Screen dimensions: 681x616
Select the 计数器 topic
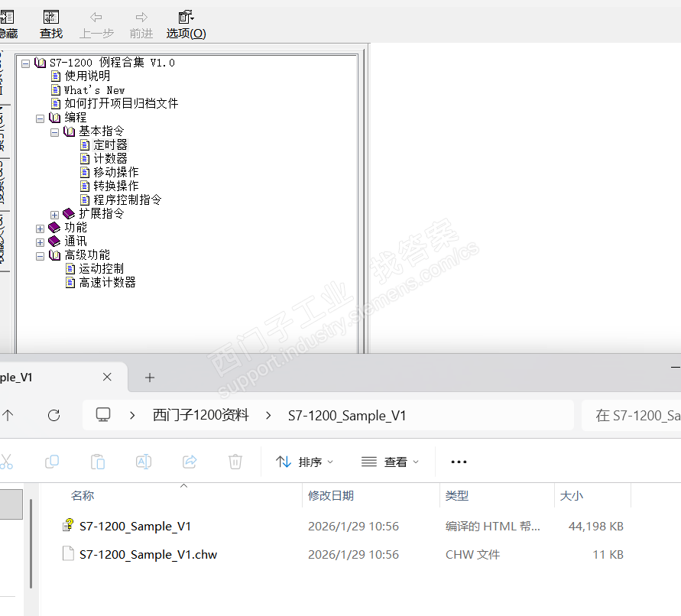[110, 158]
